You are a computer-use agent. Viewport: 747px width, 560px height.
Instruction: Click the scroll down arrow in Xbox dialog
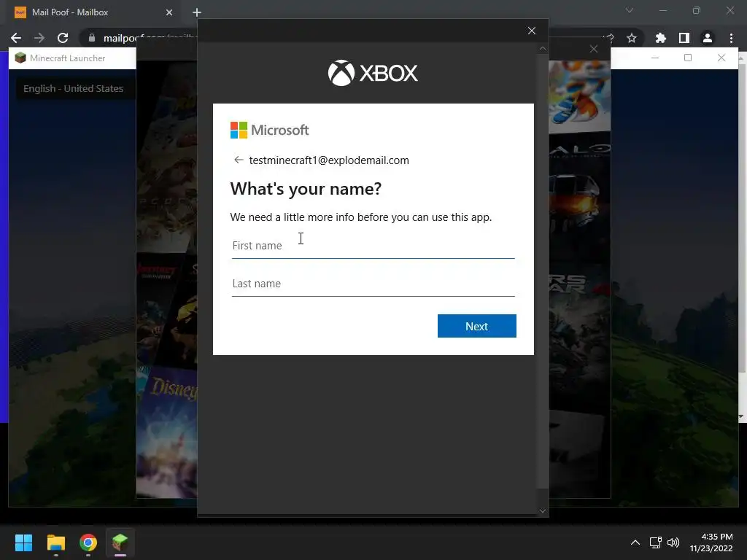pyautogui.click(x=543, y=511)
